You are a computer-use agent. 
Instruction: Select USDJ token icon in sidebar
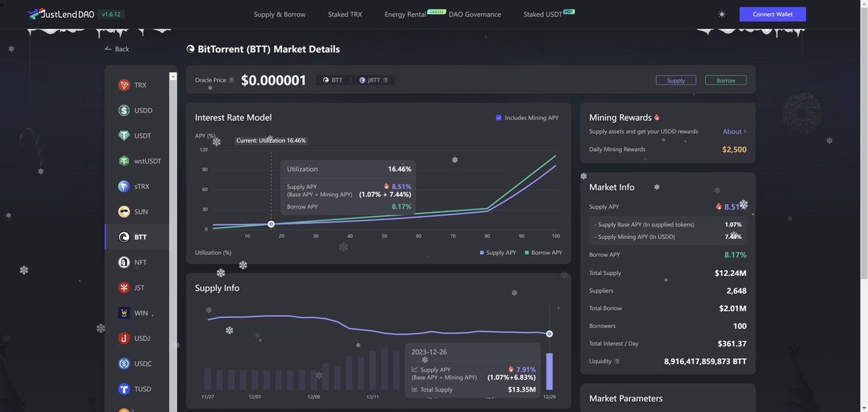pyautogui.click(x=124, y=339)
